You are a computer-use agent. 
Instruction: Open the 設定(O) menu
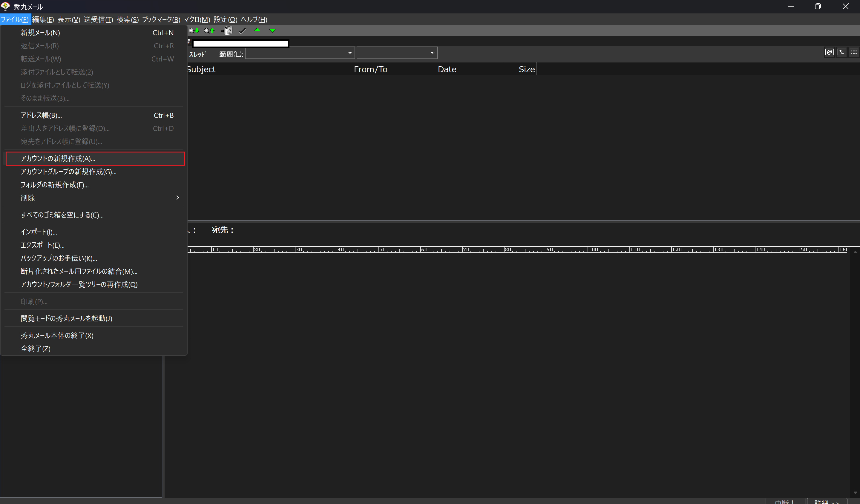[x=225, y=19]
